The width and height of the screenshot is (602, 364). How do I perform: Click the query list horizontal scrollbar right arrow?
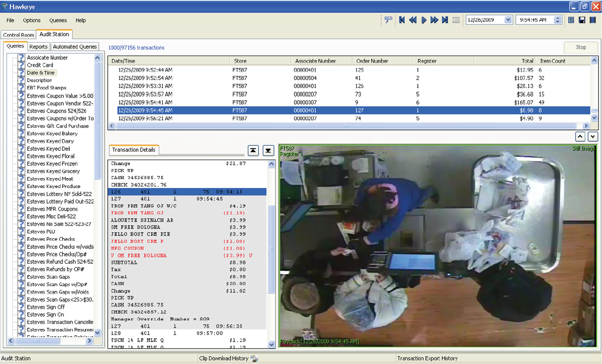[x=89, y=341]
